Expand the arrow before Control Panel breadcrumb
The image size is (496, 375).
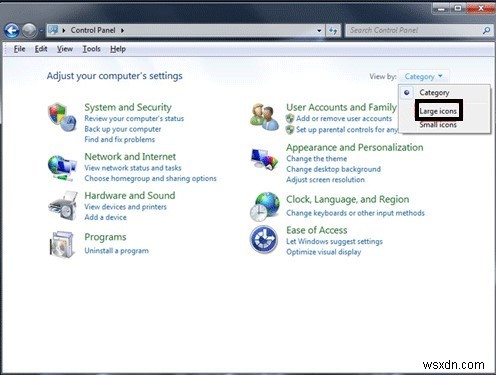64,31
